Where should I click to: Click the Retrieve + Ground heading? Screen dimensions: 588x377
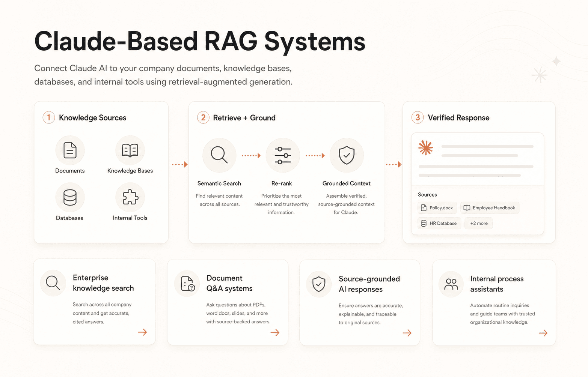click(x=244, y=118)
